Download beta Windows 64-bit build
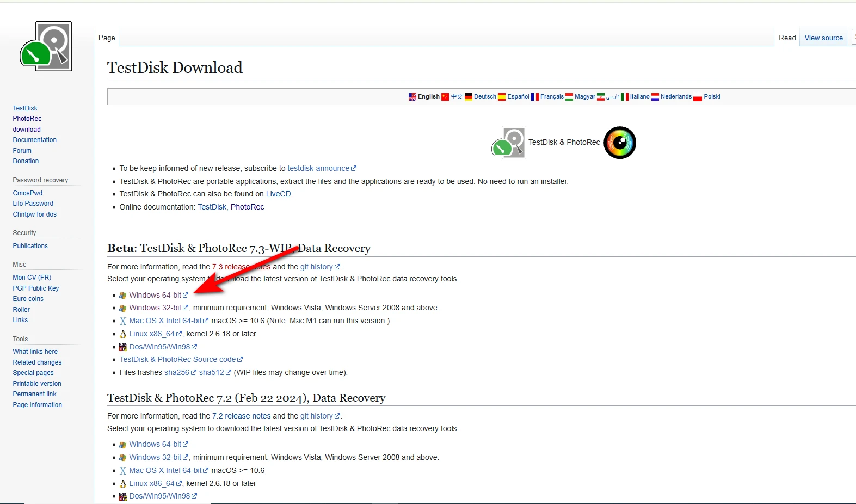This screenshot has width=856, height=504. 158,295
